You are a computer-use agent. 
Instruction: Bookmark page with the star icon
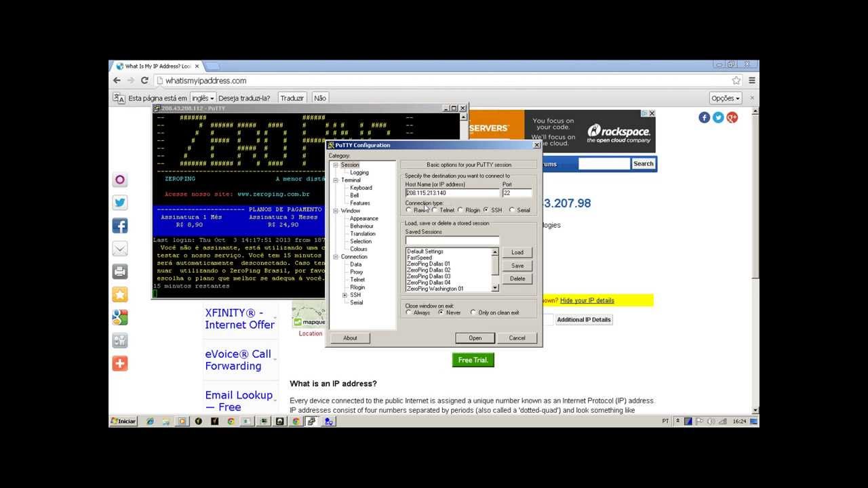(736, 80)
